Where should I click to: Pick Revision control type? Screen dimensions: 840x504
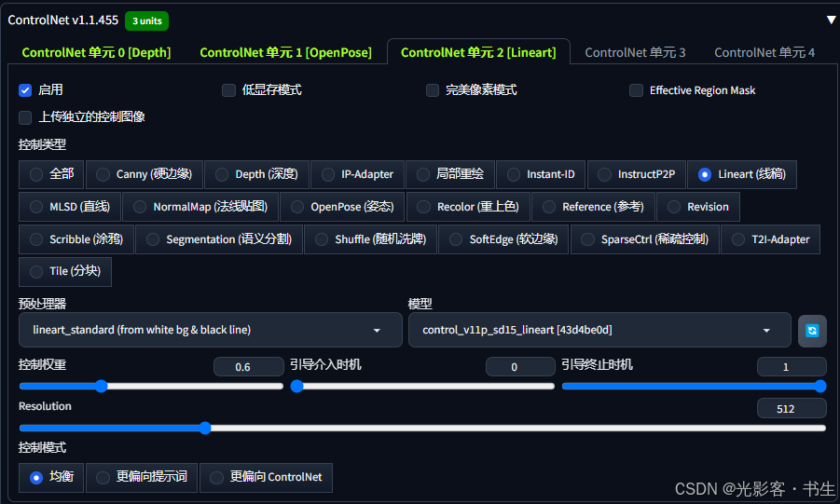[x=698, y=207]
